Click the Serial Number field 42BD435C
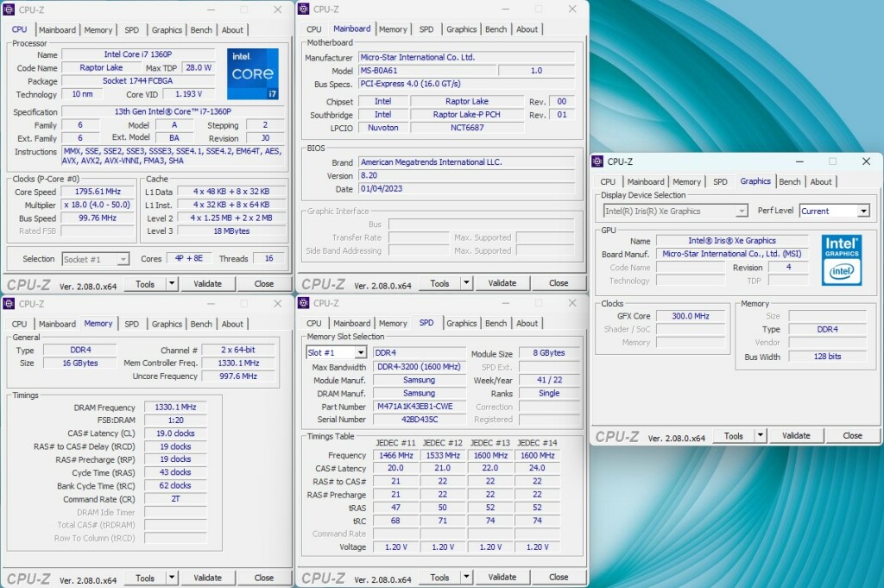884x588 pixels. (419, 420)
